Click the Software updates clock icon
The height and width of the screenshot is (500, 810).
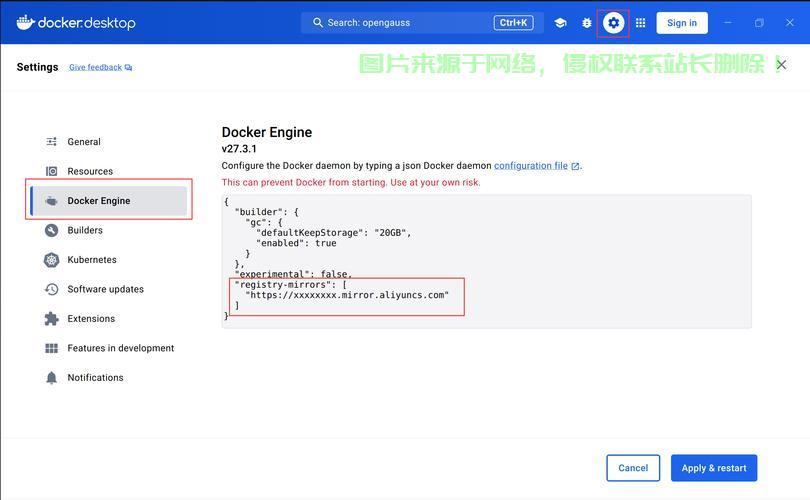click(52, 289)
